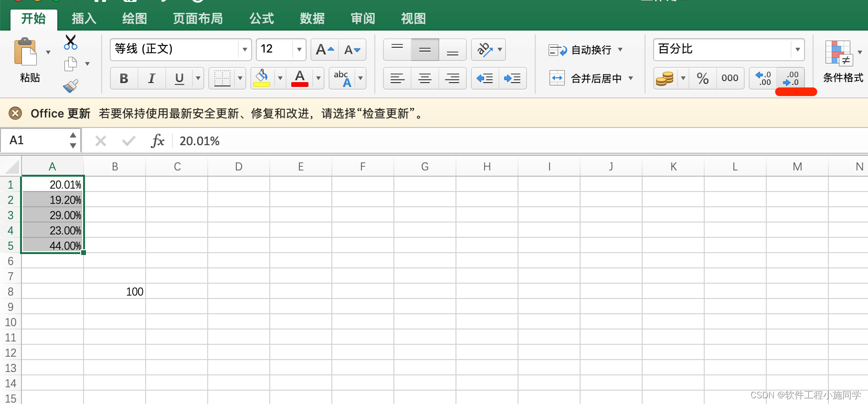Click the text orientation icon
The height and width of the screenshot is (404, 868).
(485, 50)
